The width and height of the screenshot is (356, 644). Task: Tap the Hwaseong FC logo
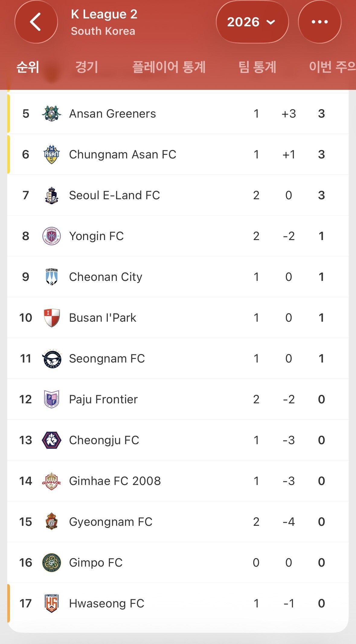click(x=52, y=603)
